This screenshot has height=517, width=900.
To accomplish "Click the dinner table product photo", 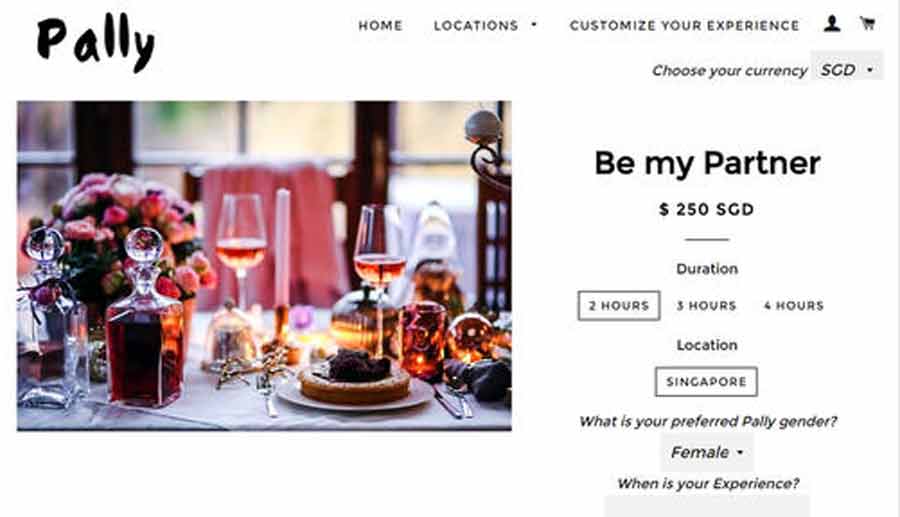I will (264, 266).
